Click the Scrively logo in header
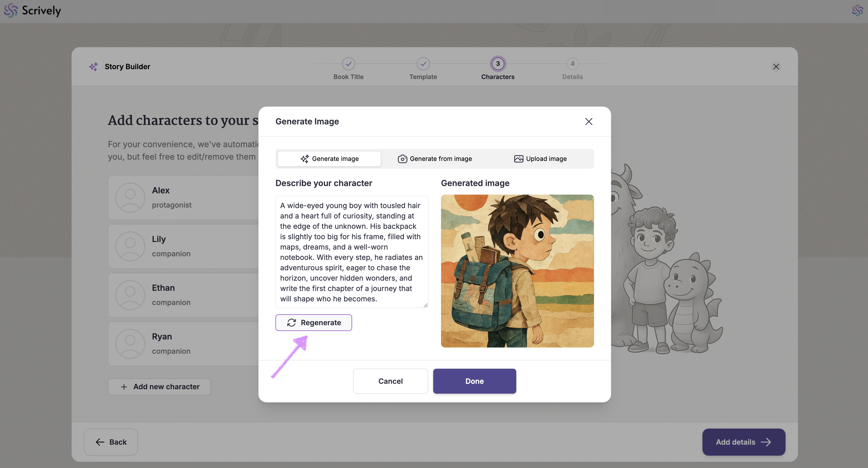The image size is (868, 468). tap(32, 11)
